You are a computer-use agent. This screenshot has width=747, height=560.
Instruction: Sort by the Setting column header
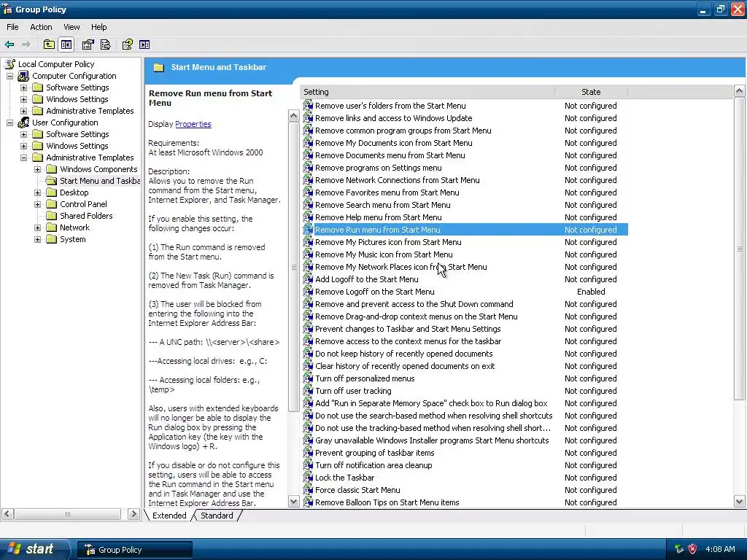tap(427, 92)
